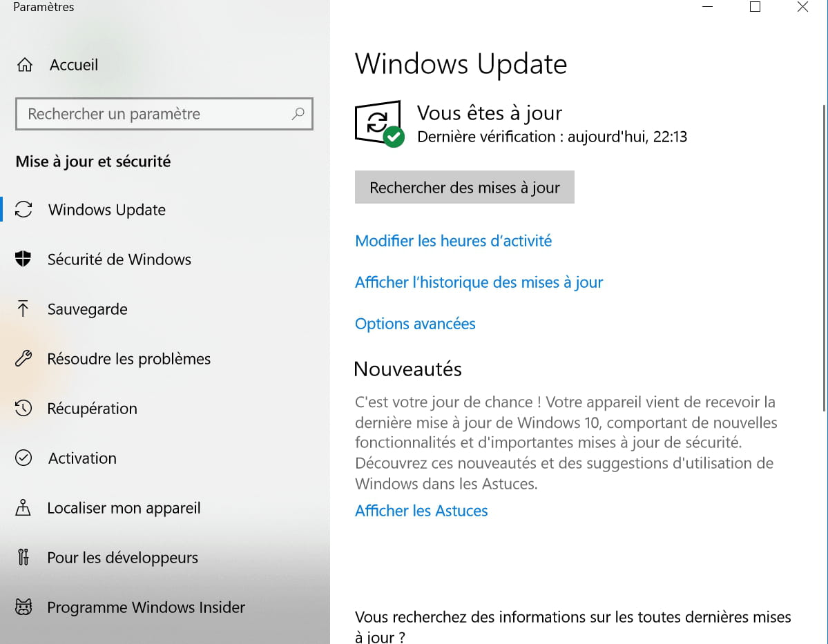
Task: Click the search magnifier icon
Action: coord(298,113)
